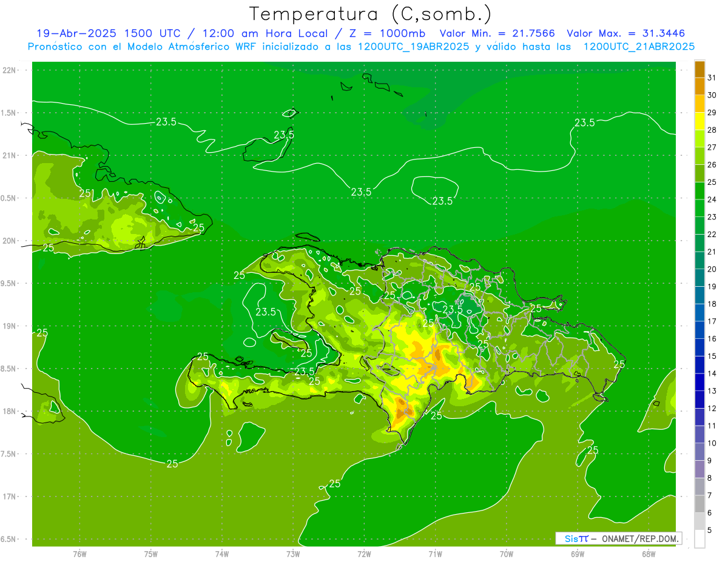Image resolution: width=728 pixels, height=562 pixels.
Task: Click the latitude axis label "21N"
Action: point(10,155)
